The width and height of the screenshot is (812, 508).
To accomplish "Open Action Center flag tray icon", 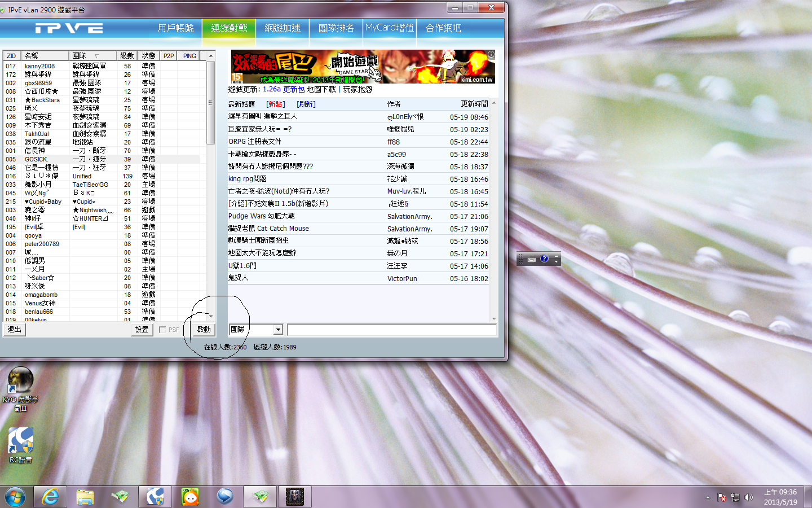I will [722, 497].
